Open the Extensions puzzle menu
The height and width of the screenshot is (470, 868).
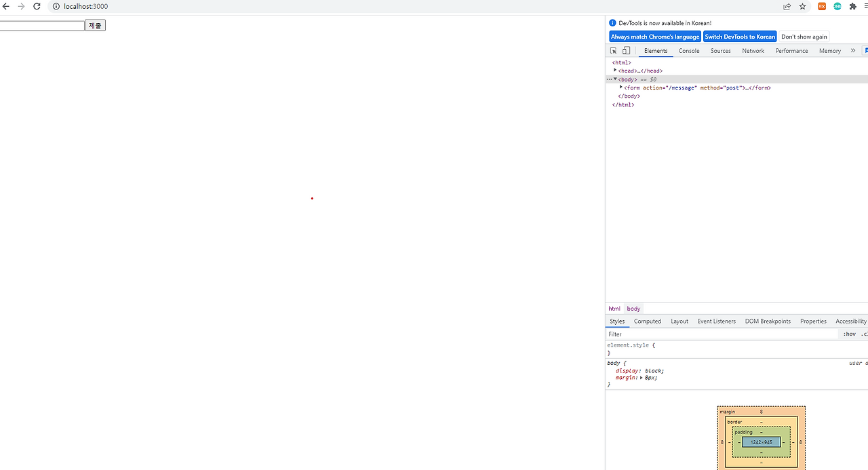pyautogui.click(x=853, y=6)
